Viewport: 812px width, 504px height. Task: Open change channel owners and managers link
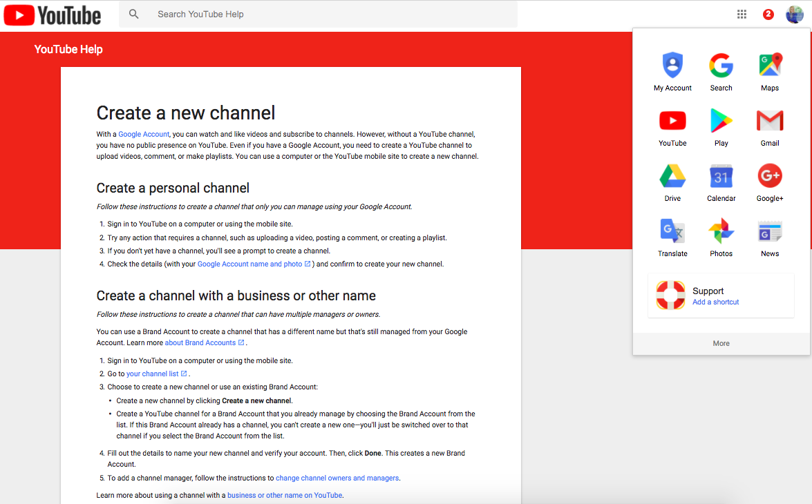tap(337, 478)
